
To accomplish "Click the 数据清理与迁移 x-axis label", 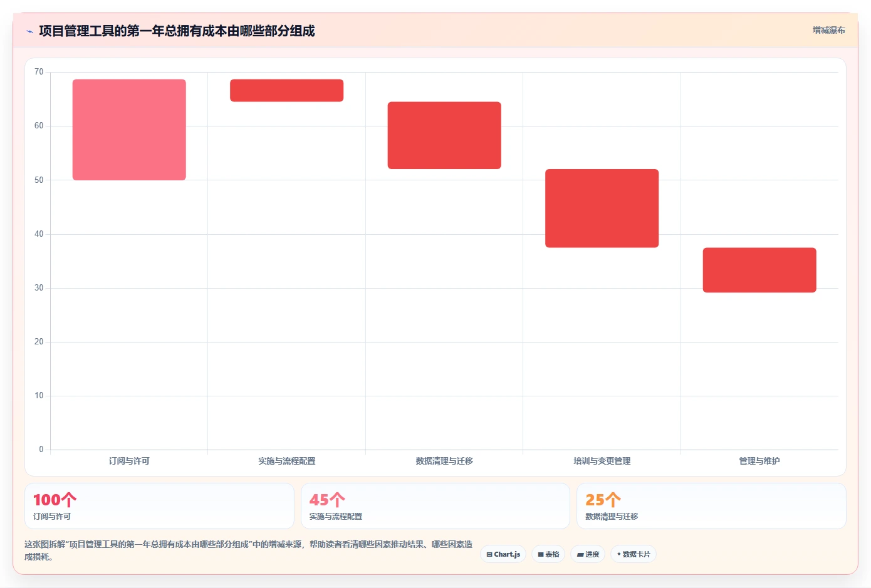I will [444, 461].
